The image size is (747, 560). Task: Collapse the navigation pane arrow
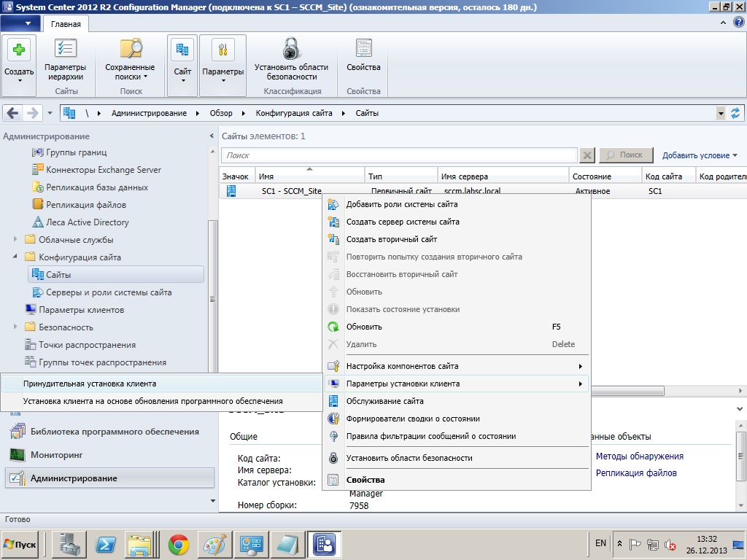pyautogui.click(x=212, y=136)
